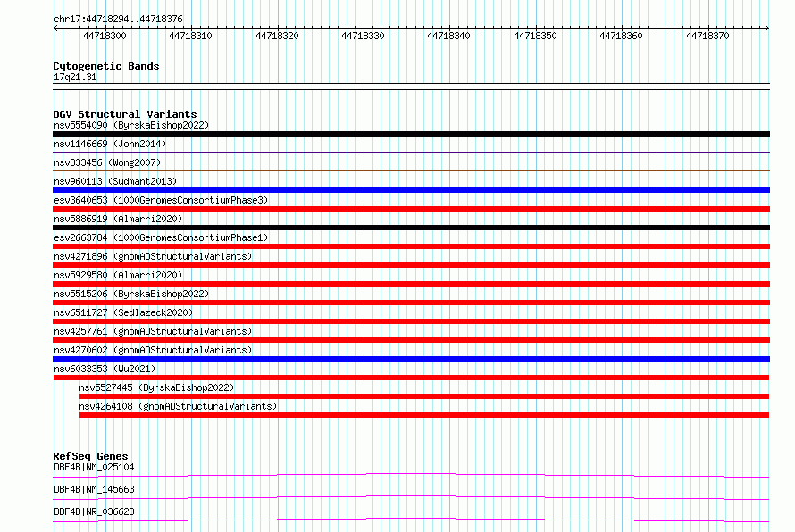Click the blue bar under nsv960113

point(411,190)
